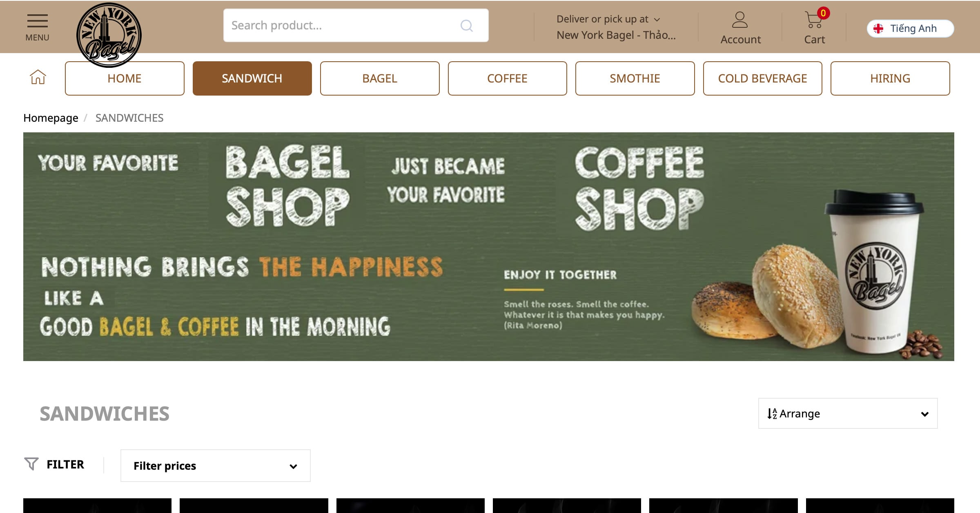Open the hamburger MENU icon
980x513 pixels.
37,22
